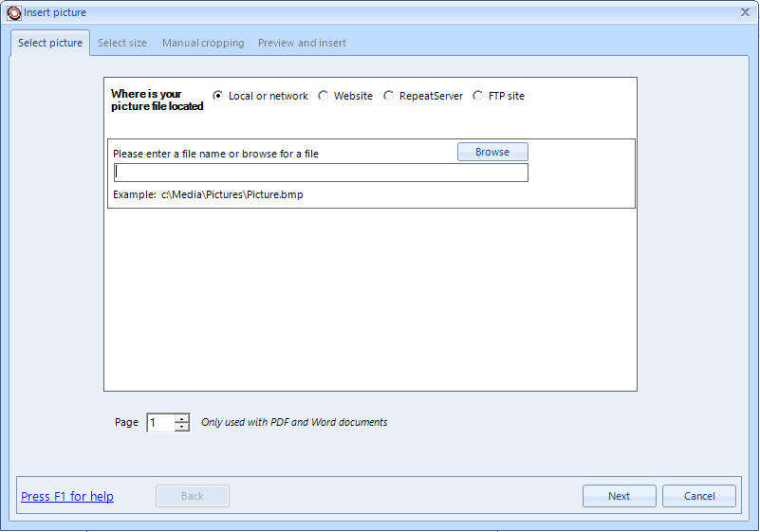Open the Press F1 for help link
Screen dimensions: 760x532
click(x=67, y=497)
